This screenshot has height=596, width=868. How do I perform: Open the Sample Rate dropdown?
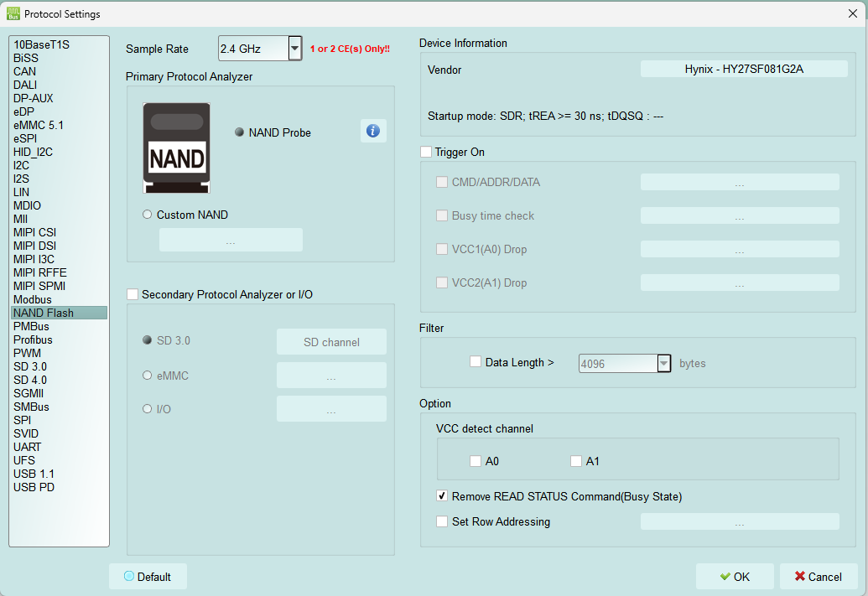click(295, 49)
